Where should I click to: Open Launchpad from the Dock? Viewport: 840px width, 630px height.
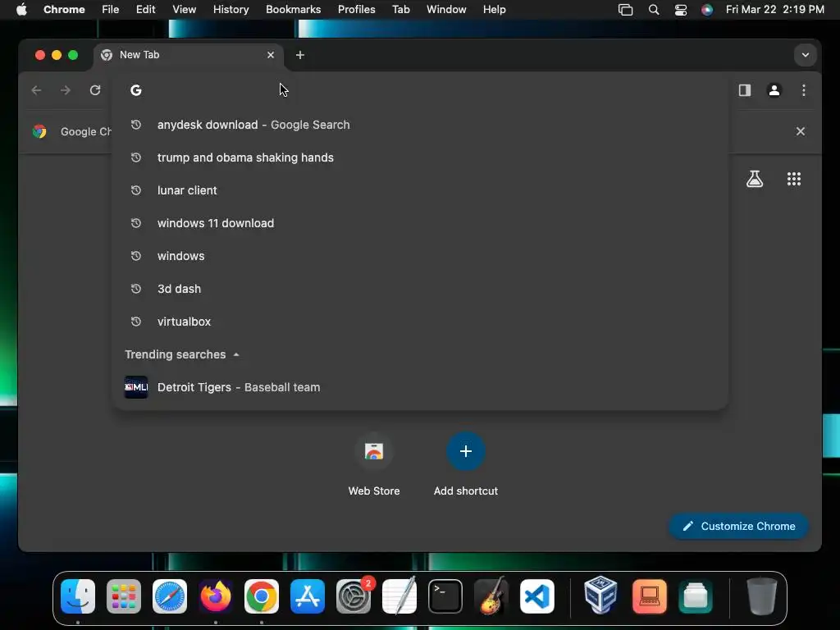(x=124, y=596)
